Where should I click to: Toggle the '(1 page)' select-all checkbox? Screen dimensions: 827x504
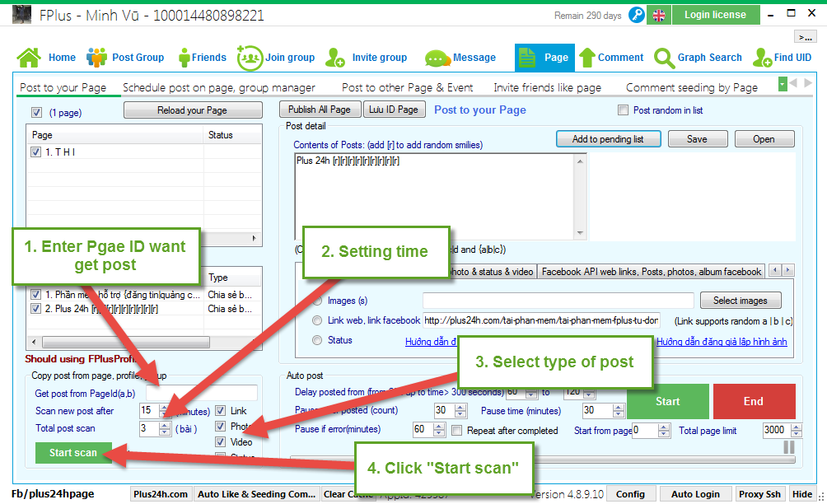pos(36,112)
